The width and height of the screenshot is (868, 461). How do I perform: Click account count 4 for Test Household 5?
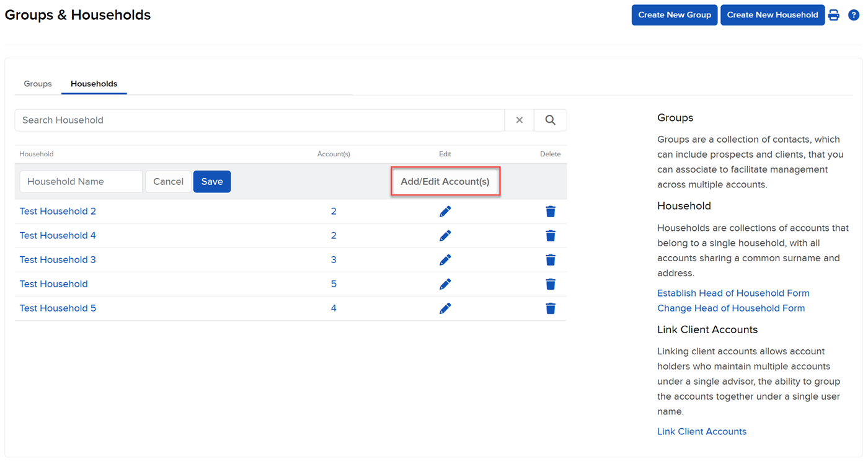(334, 308)
